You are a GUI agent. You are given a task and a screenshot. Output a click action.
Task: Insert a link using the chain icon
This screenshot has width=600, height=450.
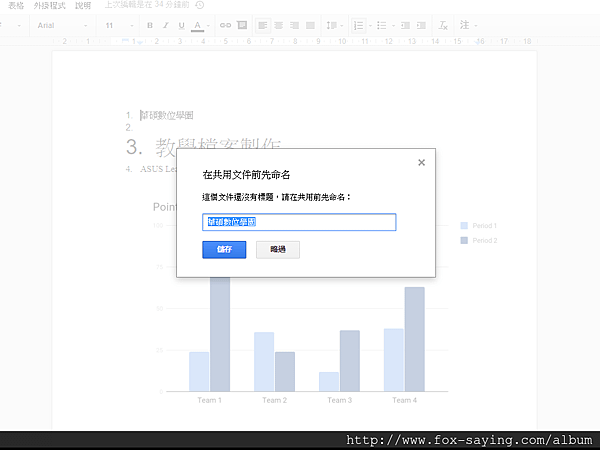click(225, 25)
